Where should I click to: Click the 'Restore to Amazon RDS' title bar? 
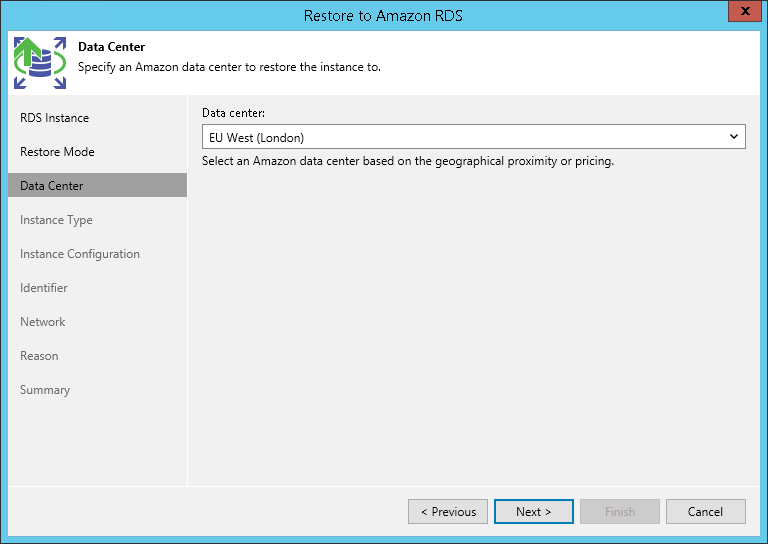383,16
